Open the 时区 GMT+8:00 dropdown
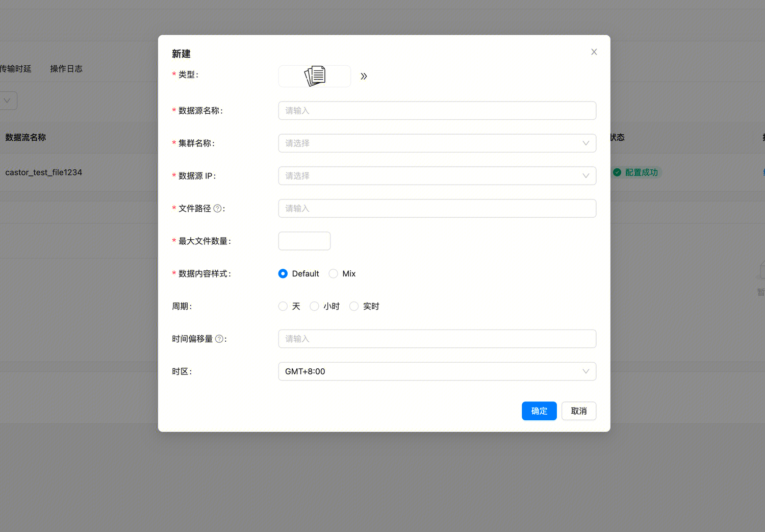765x532 pixels. pos(437,372)
